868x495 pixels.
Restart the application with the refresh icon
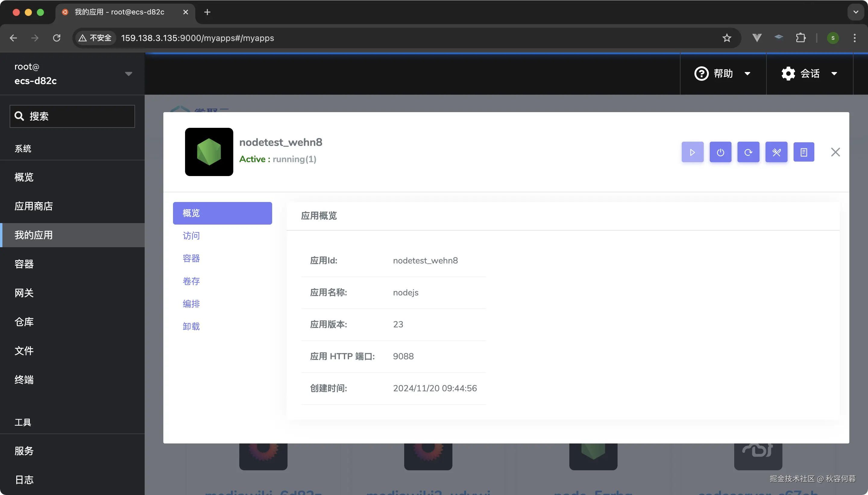(x=748, y=152)
